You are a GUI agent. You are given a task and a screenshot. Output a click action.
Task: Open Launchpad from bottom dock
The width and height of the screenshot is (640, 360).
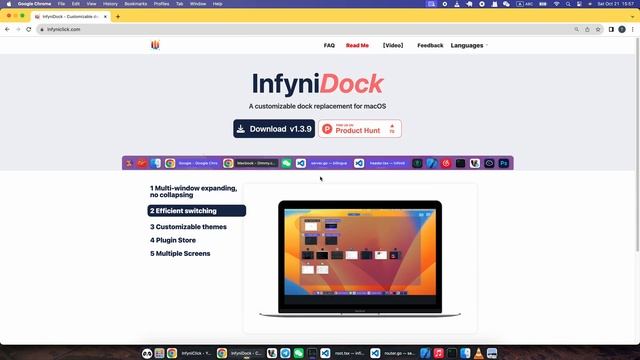pyautogui.click(x=160, y=353)
